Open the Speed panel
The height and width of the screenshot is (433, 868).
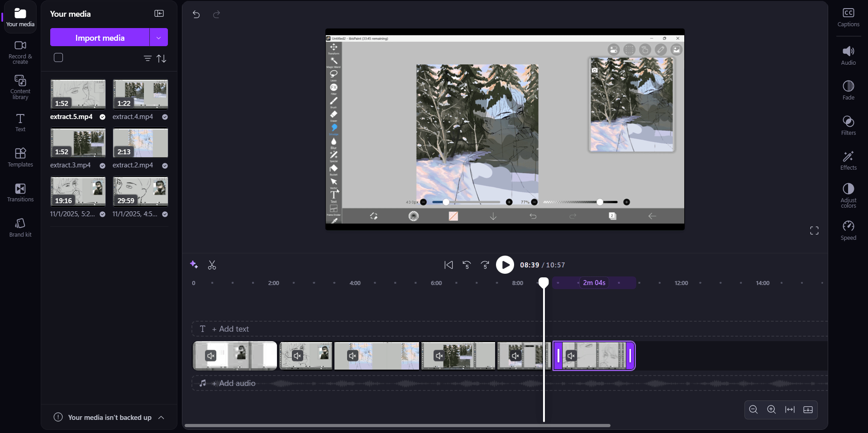[x=848, y=230]
